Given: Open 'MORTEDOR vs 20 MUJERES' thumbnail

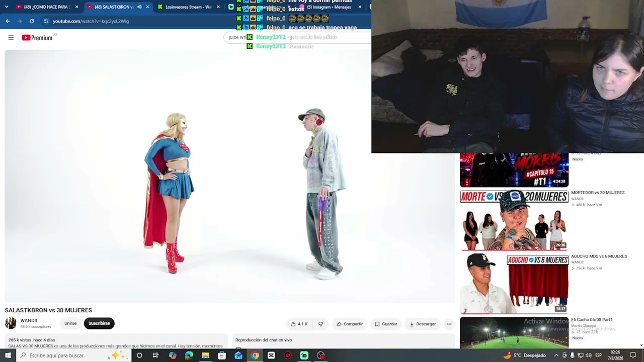Looking at the screenshot, I should pyautogui.click(x=514, y=220).
